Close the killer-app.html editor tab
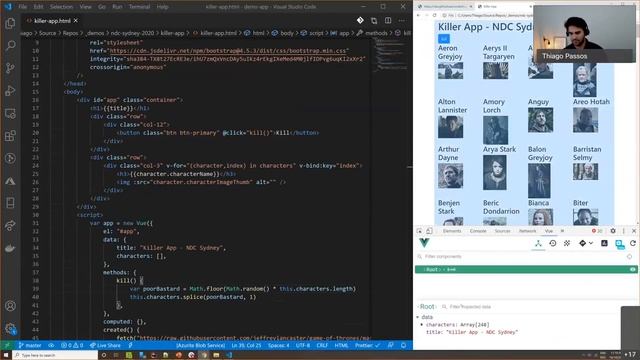This screenshot has width=640, height=360. (x=76, y=20)
